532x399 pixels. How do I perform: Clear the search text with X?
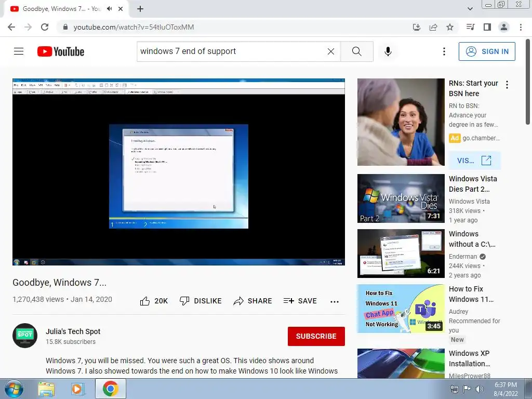coord(331,51)
